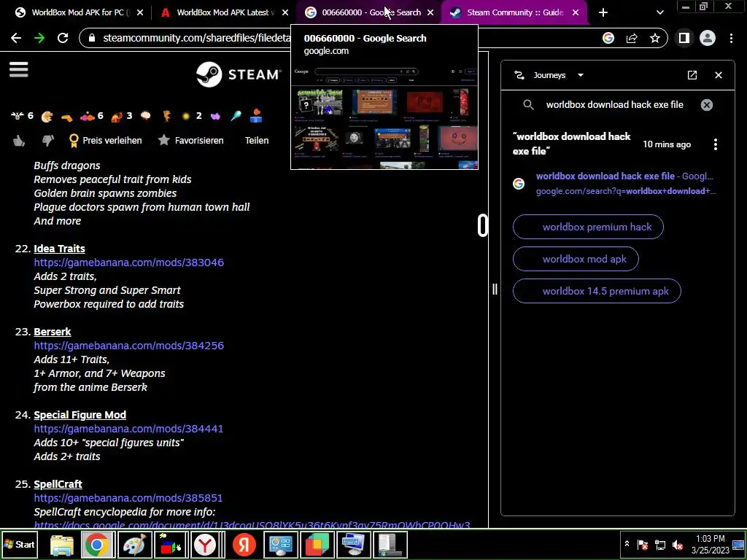Toggle the browser side panel
Viewport: 747px width, 560px height.
click(684, 38)
